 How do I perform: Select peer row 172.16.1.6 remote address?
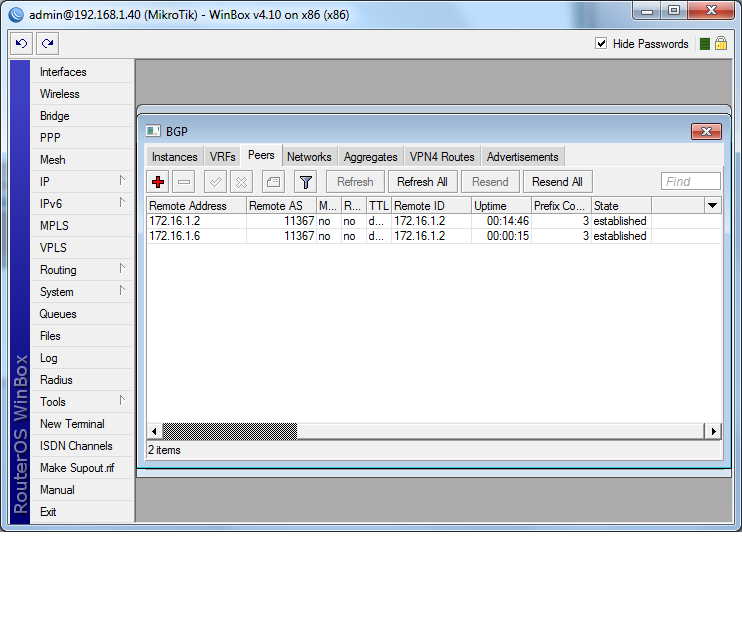(175, 236)
